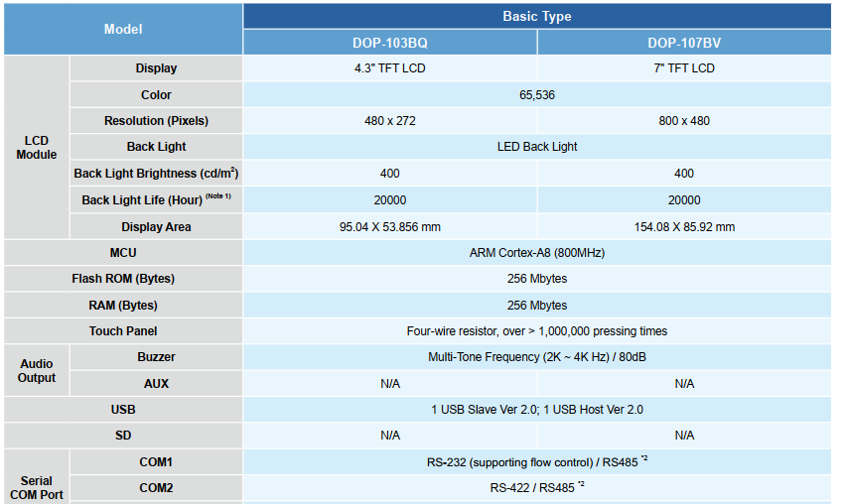
Task: Select the Multi-Tone Frequency value
Action: point(536,356)
